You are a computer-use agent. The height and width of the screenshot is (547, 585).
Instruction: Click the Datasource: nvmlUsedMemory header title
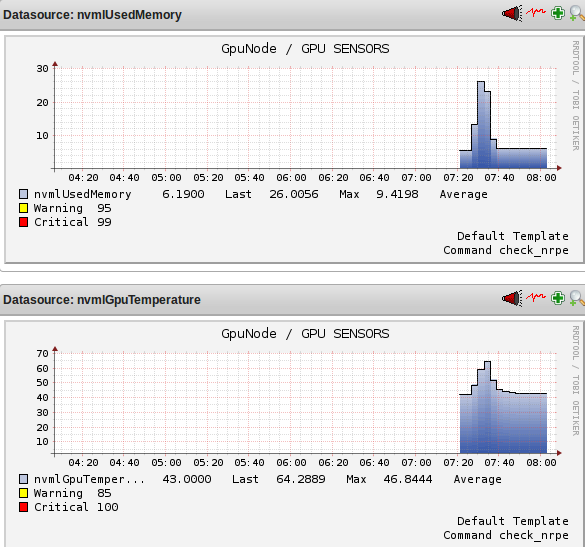pos(92,15)
